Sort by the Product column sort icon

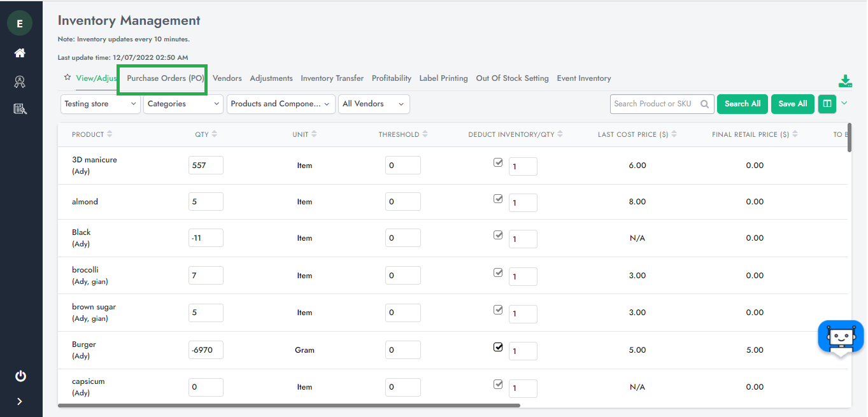pyautogui.click(x=110, y=134)
